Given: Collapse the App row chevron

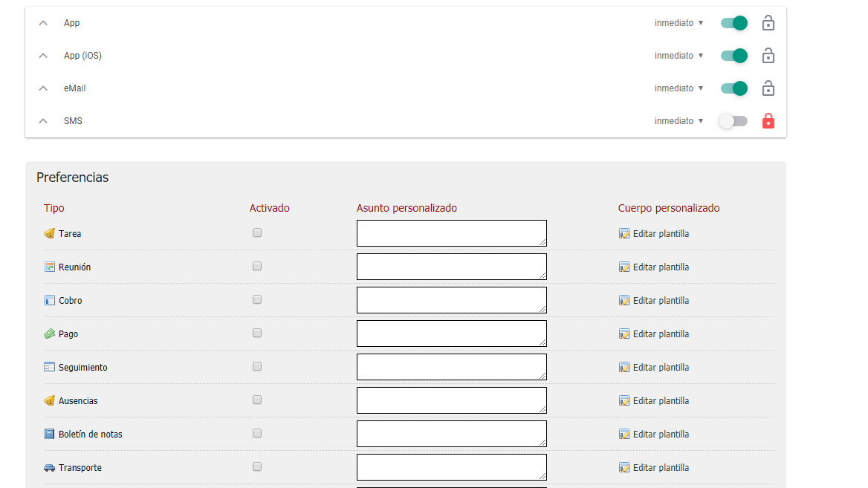Looking at the screenshot, I should (43, 23).
